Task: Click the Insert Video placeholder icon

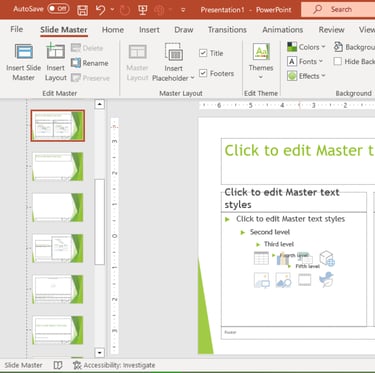Action: pos(305,280)
